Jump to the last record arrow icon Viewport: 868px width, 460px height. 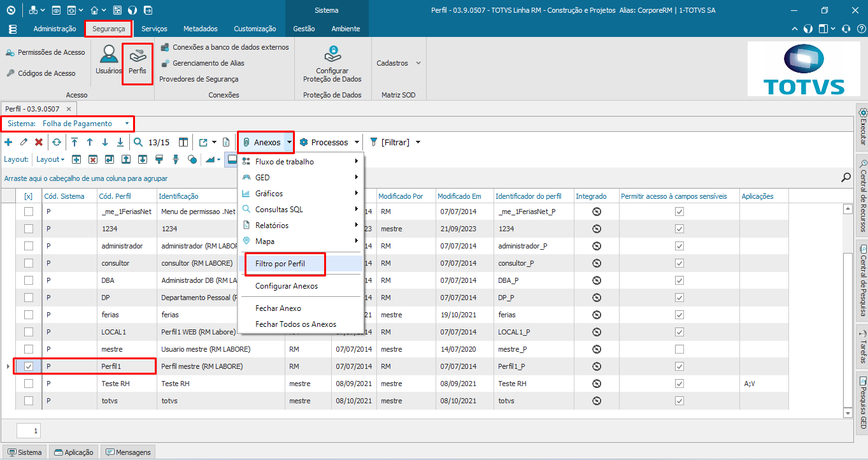coord(120,142)
